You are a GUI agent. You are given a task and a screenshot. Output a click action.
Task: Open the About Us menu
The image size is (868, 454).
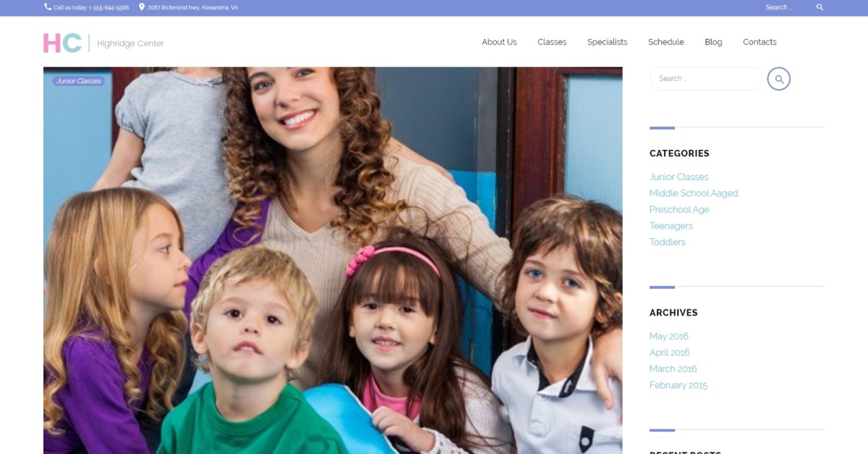point(499,42)
